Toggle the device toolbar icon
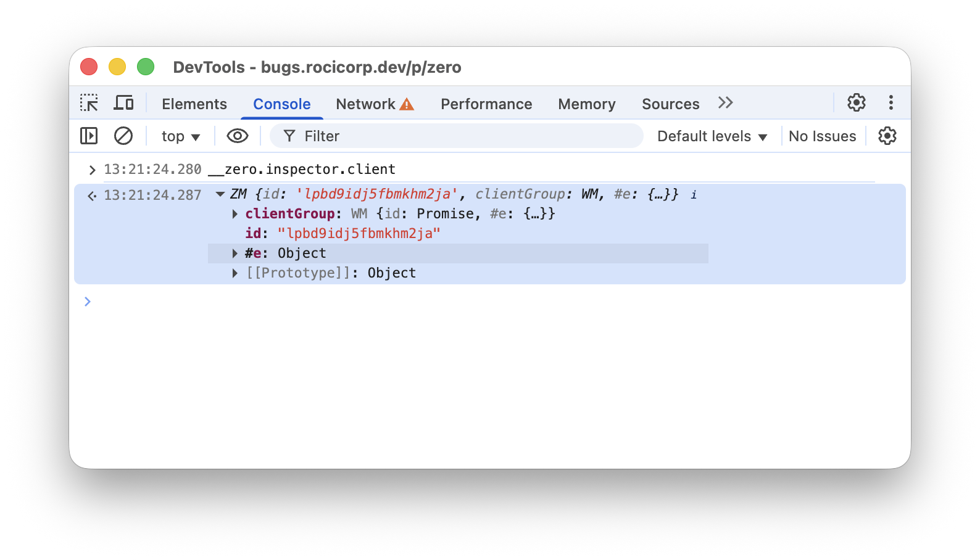 (123, 103)
